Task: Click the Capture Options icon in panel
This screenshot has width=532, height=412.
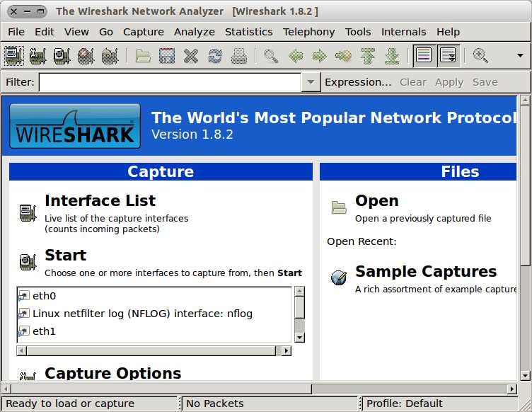Action: [x=28, y=376]
